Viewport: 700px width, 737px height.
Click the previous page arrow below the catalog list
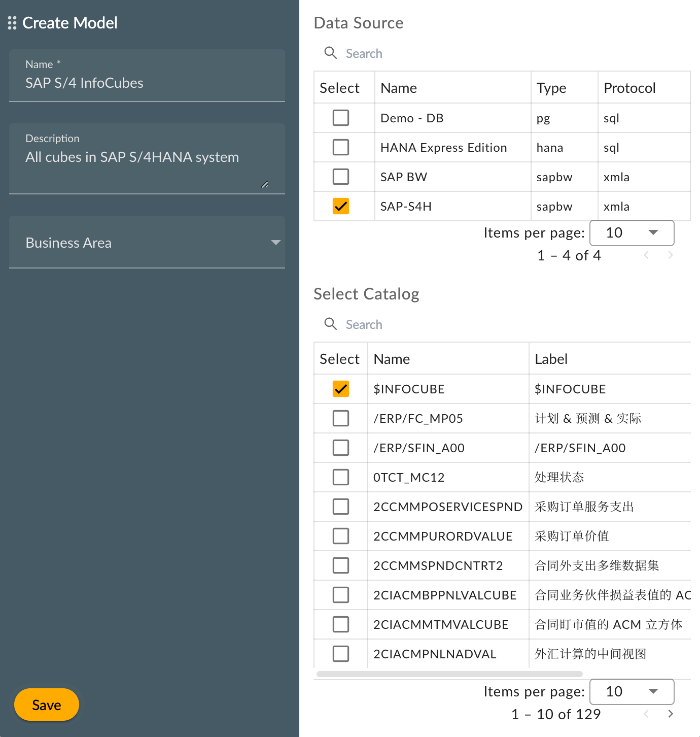coord(646,714)
